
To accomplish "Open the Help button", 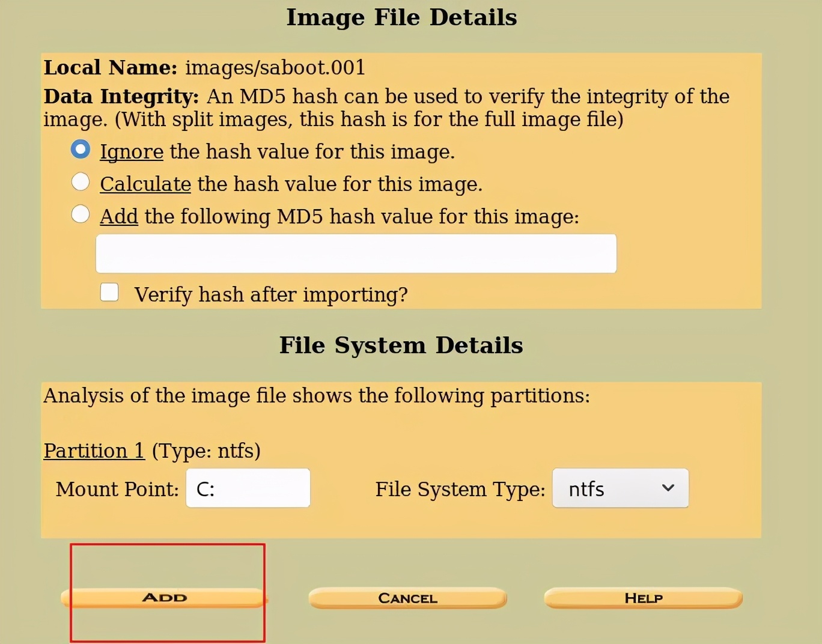I will 644,598.
